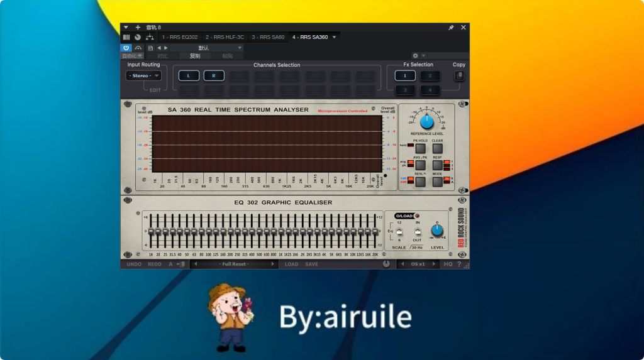Toggle the AVG / PK button
Screen dimensions: 644x360
[x=420, y=165]
